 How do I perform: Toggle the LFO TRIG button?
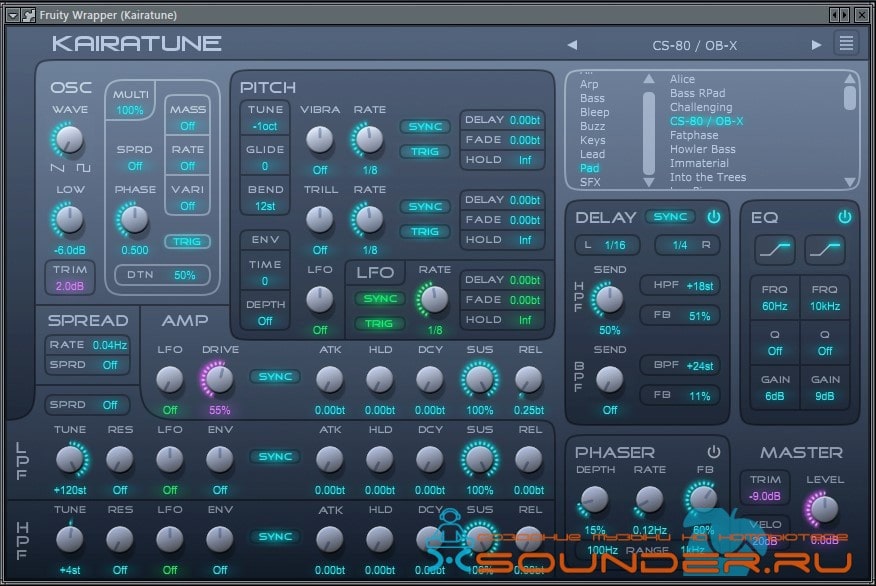click(379, 323)
